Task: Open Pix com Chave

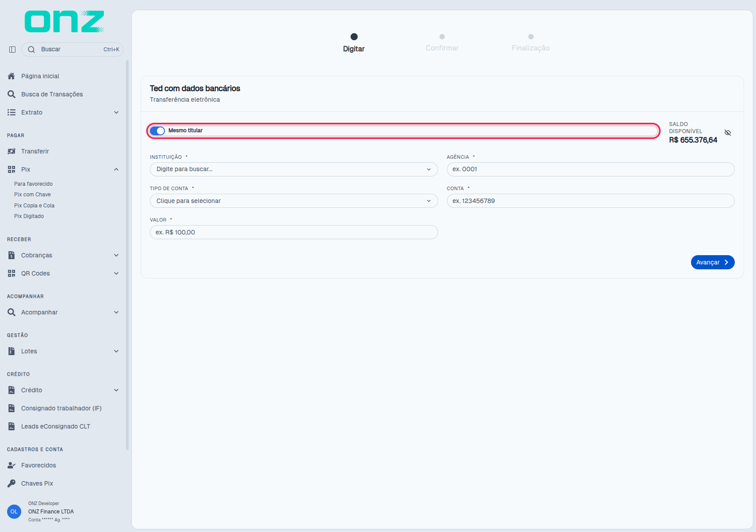Action: (32, 195)
